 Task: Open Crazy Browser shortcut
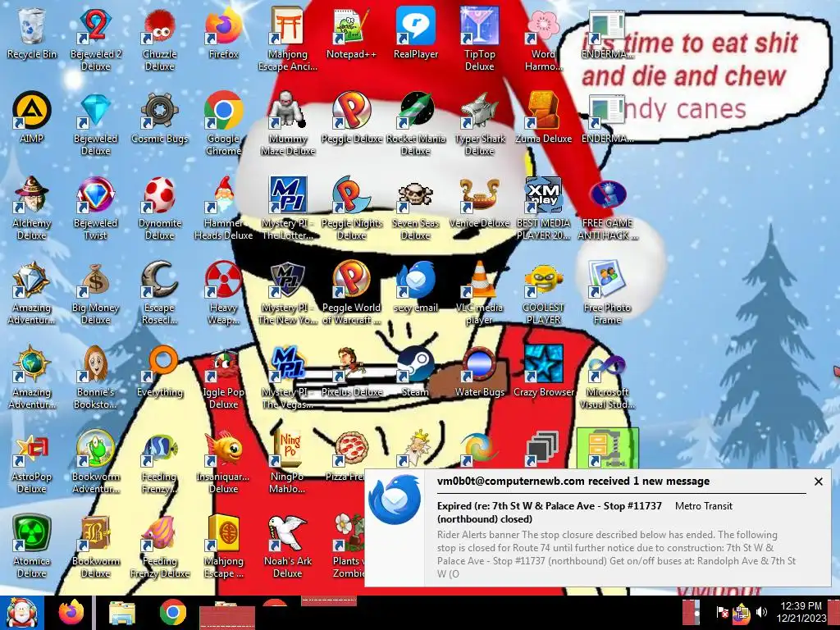543,372
